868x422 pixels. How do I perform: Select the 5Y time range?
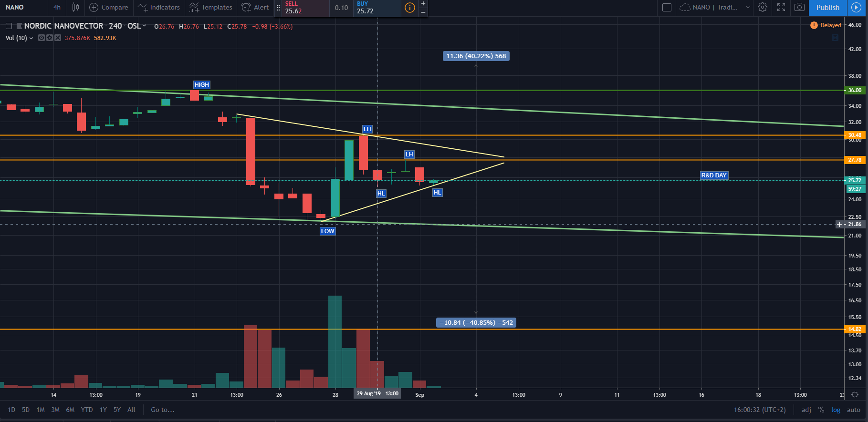tap(117, 410)
